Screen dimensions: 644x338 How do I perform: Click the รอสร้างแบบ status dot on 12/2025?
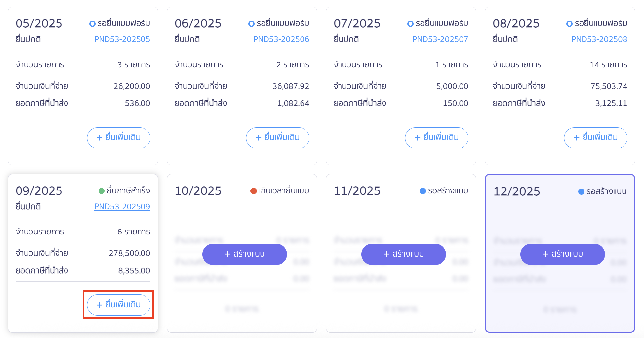coord(581,191)
